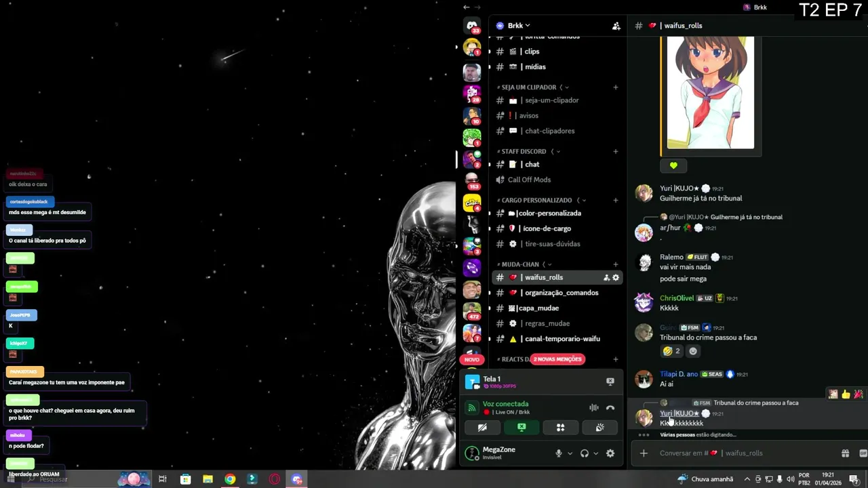
Task: Open the clips channel
Action: 557,52
